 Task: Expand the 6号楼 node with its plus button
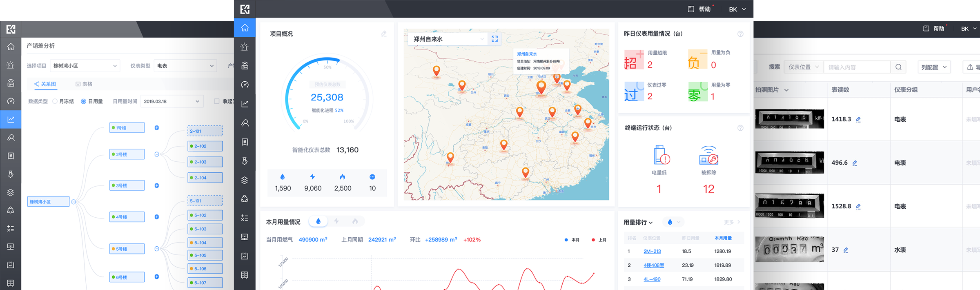click(x=157, y=277)
